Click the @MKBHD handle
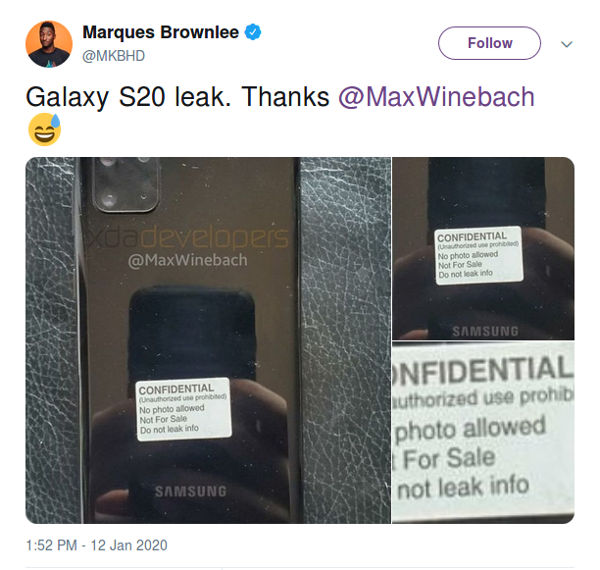 click(x=114, y=56)
